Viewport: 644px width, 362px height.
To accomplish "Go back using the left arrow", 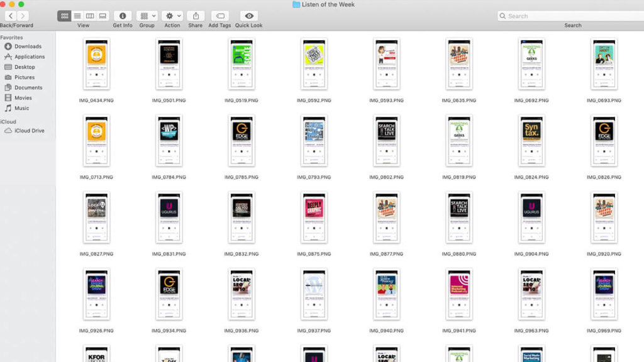I will point(11,16).
